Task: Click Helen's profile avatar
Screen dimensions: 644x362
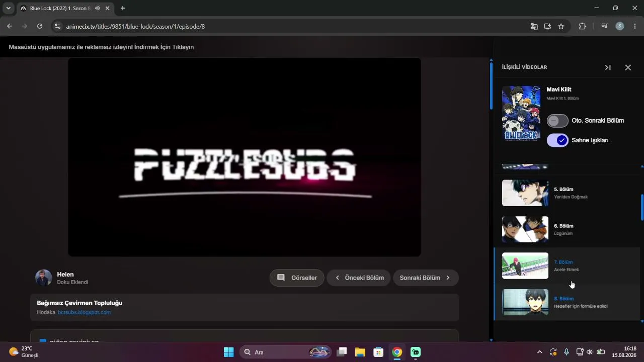Action: [44, 278]
